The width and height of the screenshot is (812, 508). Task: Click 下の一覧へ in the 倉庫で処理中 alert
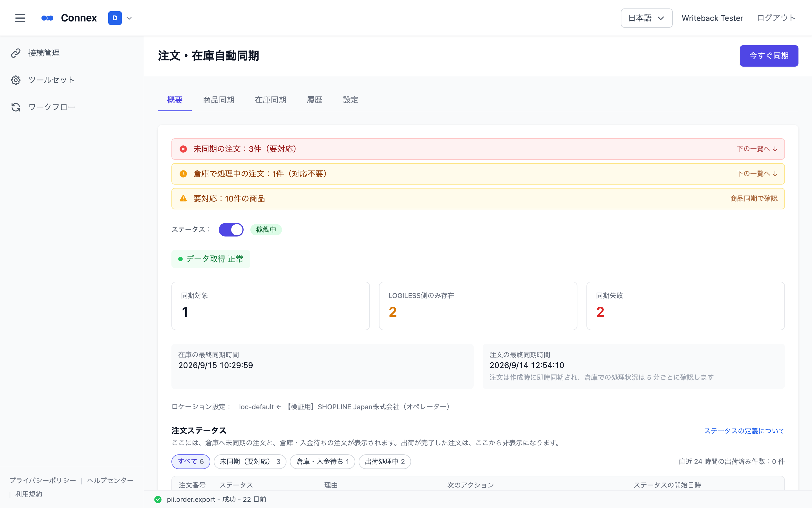click(x=757, y=174)
